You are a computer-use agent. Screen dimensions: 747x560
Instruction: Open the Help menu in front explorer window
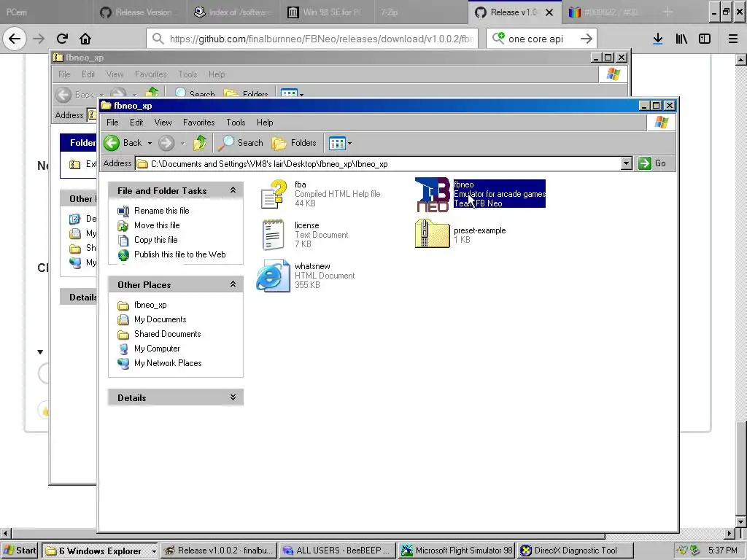click(265, 122)
